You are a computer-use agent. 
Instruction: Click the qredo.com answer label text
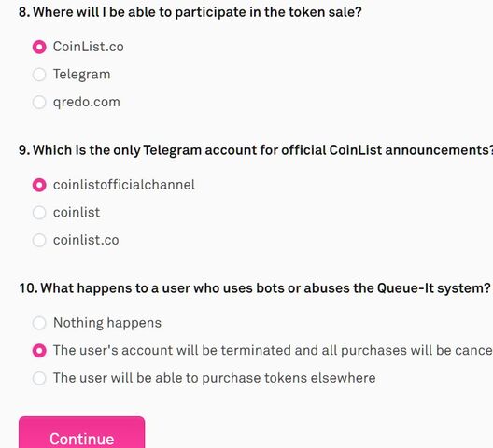click(x=87, y=102)
